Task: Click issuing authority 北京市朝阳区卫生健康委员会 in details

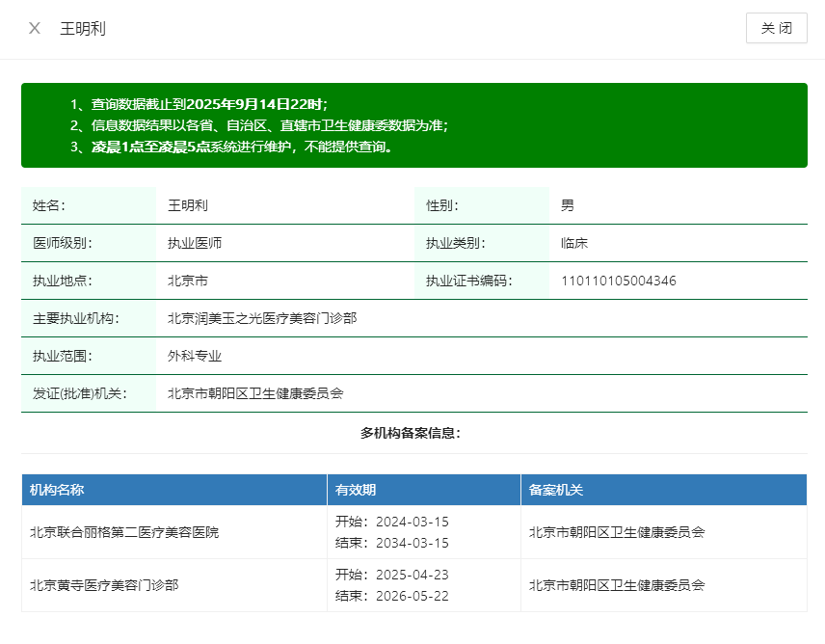Action: pos(255,393)
